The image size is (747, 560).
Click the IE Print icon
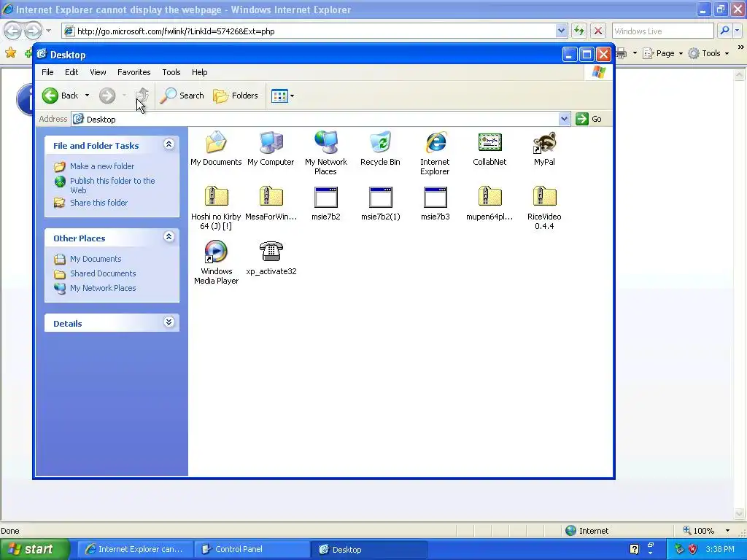[622, 53]
